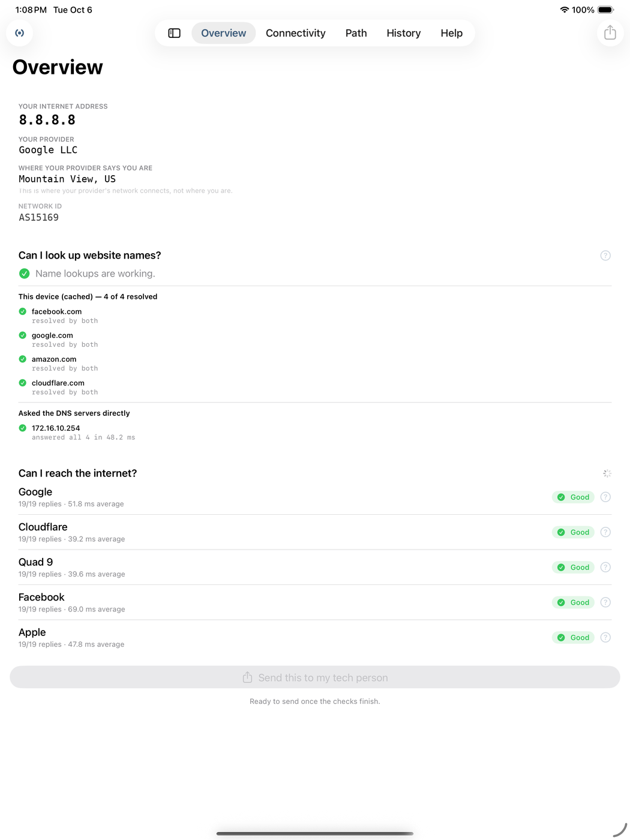Click 'Ready to send once the checks finish.'
Screen dimensions: 630x840
coord(315,701)
